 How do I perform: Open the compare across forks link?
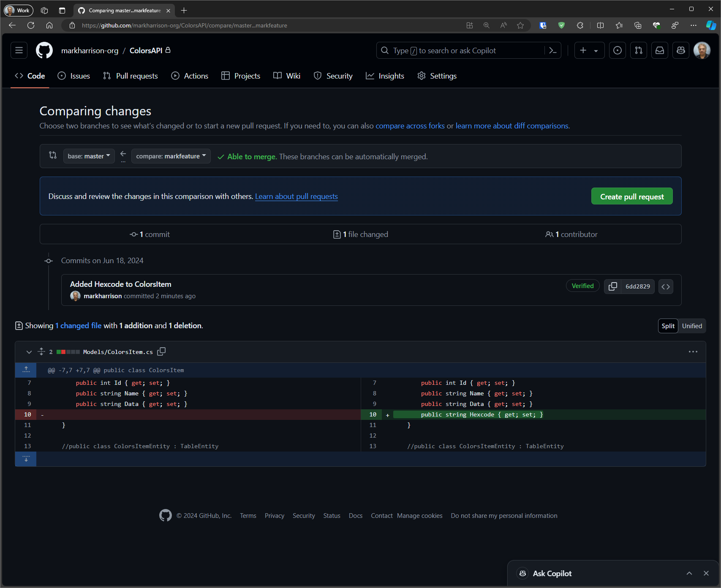tap(410, 126)
